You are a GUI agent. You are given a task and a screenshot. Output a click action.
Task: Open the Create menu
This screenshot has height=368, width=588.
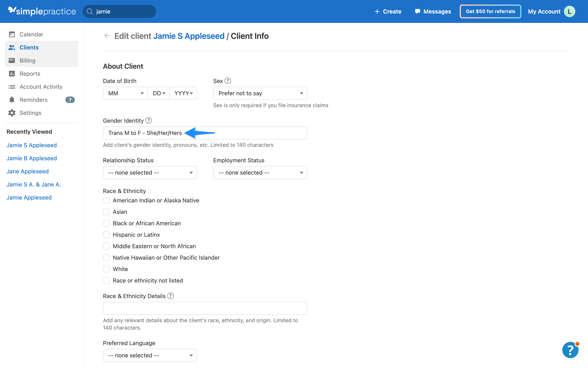click(x=388, y=11)
